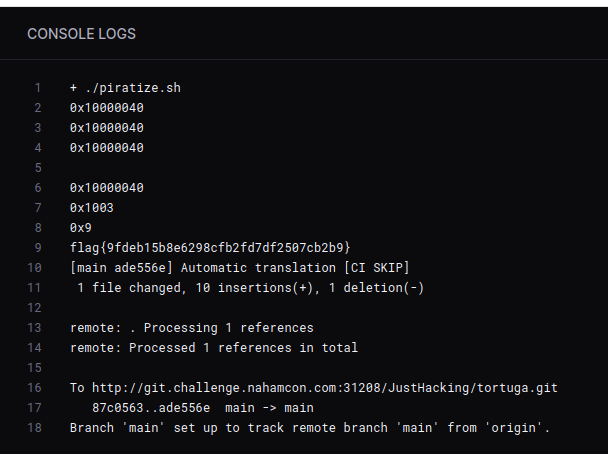The height and width of the screenshot is (454, 608).
Task: Select the '87c0563..ade556e main -> main' line
Action: pos(203,408)
